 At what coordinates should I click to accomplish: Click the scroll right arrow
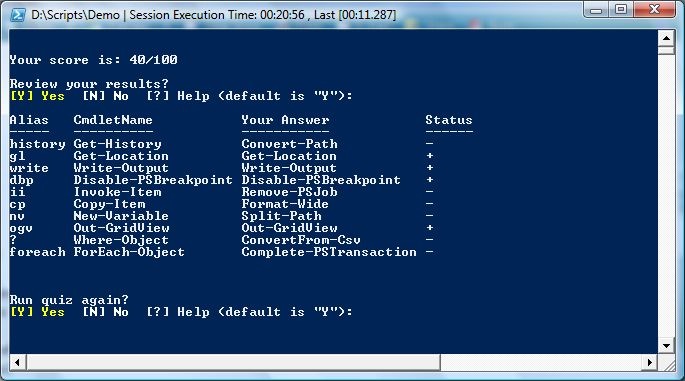pos(650,362)
